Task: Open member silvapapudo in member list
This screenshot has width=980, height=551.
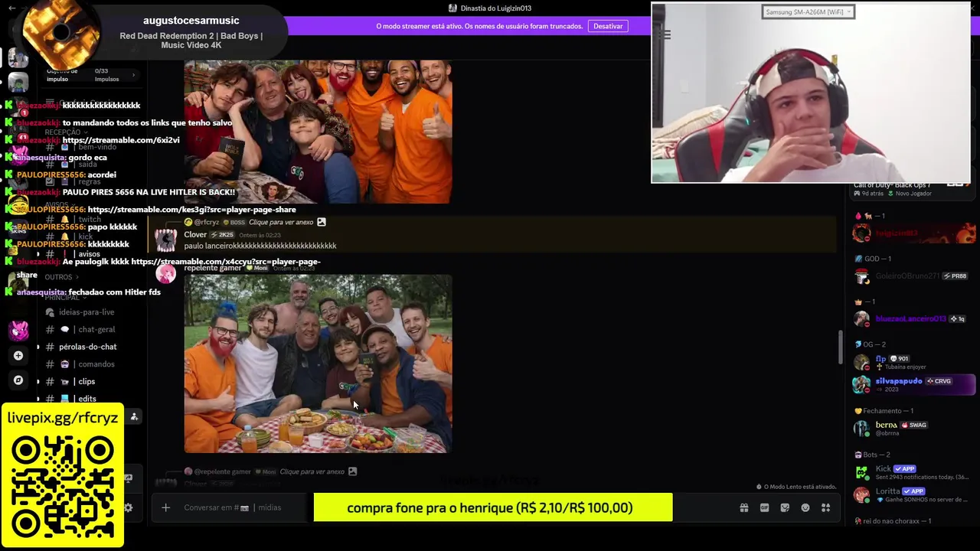Action: [915, 384]
